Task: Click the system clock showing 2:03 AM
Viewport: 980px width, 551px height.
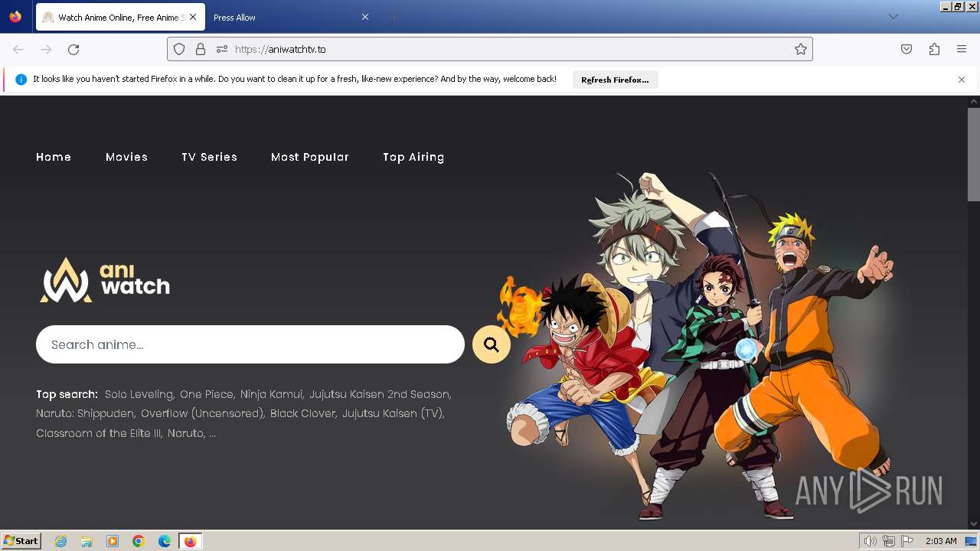Action: point(941,541)
